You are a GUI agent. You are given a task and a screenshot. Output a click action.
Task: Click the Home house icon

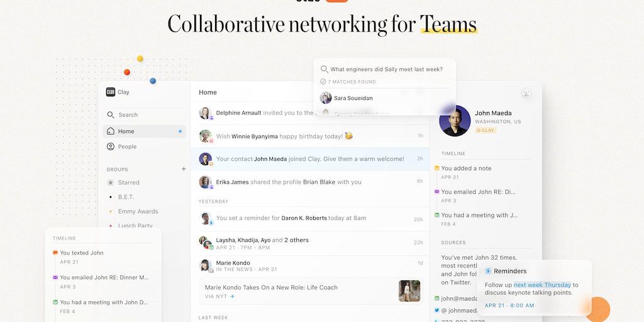[x=111, y=131]
